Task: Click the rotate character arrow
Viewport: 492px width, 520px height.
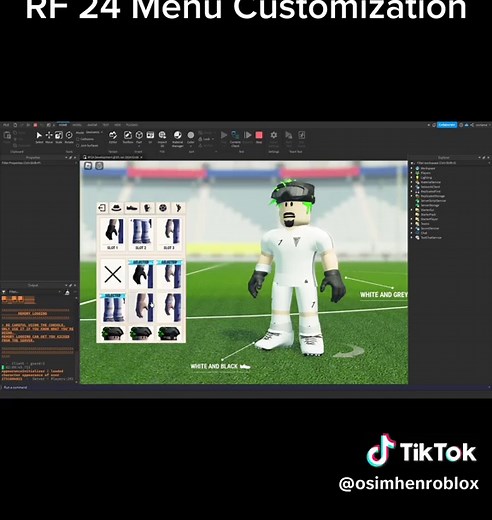Action: click(349, 352)
